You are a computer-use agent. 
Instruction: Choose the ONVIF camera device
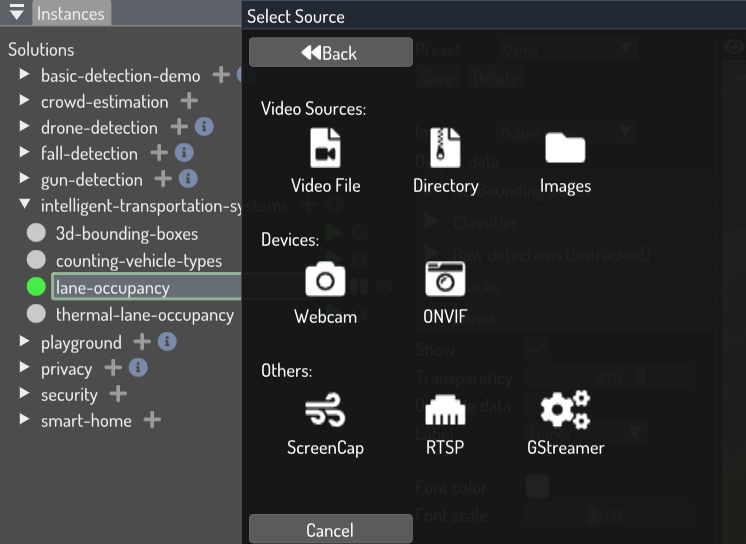click(x=445, y=292)
